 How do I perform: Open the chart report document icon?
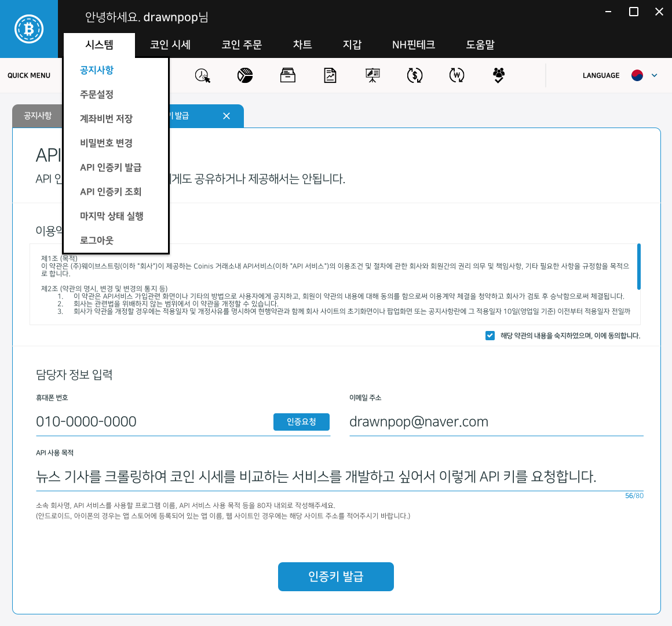(330, 75)
